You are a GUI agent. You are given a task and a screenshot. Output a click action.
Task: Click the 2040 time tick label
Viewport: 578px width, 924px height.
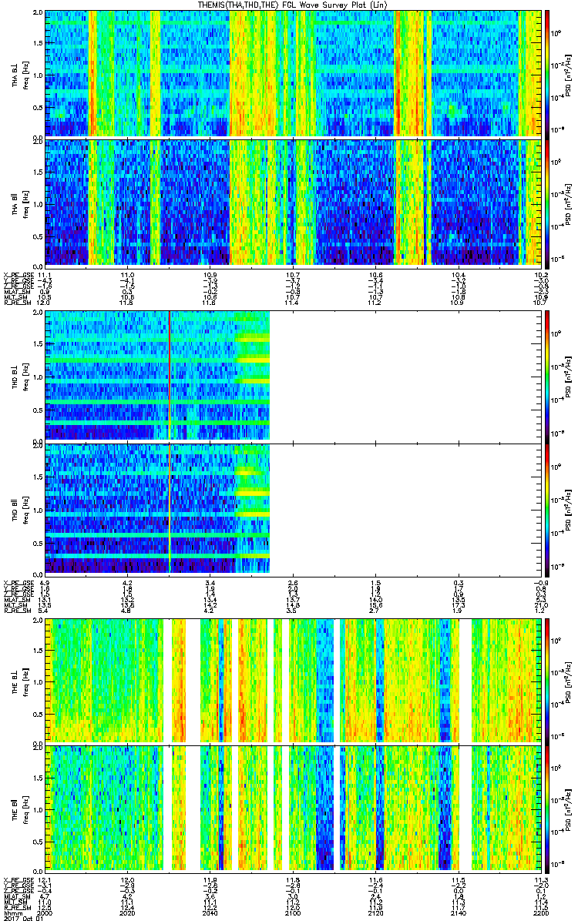(x=210, y=912)
